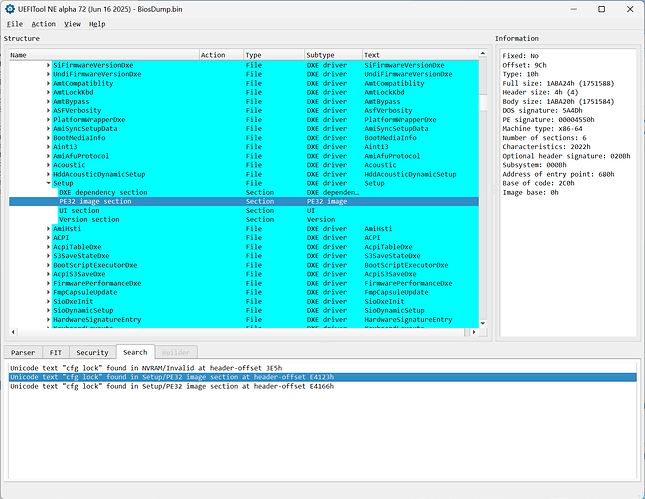Expand the HddAcousticDynamicSetup tree node
Screen dimensions: 645x499
pos(49,174)
